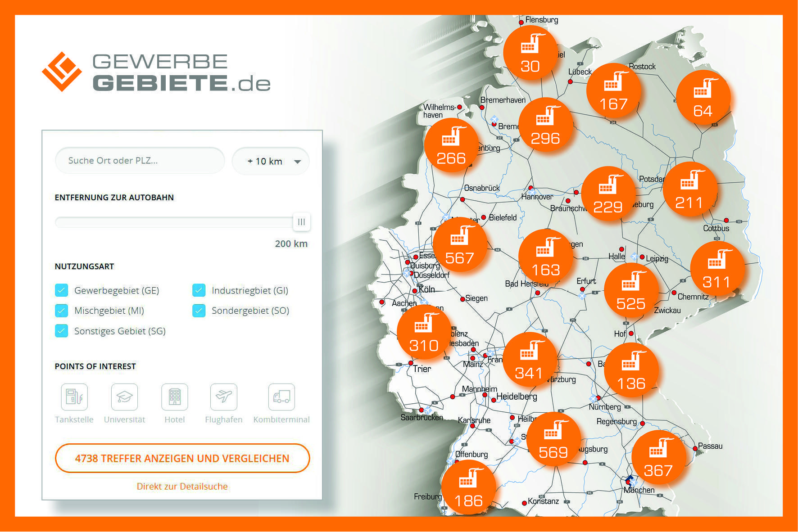798x532 pixels.
Task: Click the Flensburg city label
Action: (x=542, y=20)
